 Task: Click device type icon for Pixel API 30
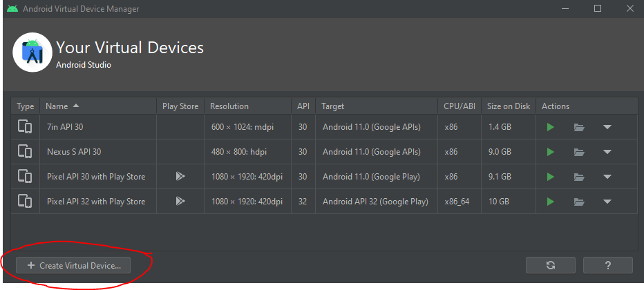[25, 176]
